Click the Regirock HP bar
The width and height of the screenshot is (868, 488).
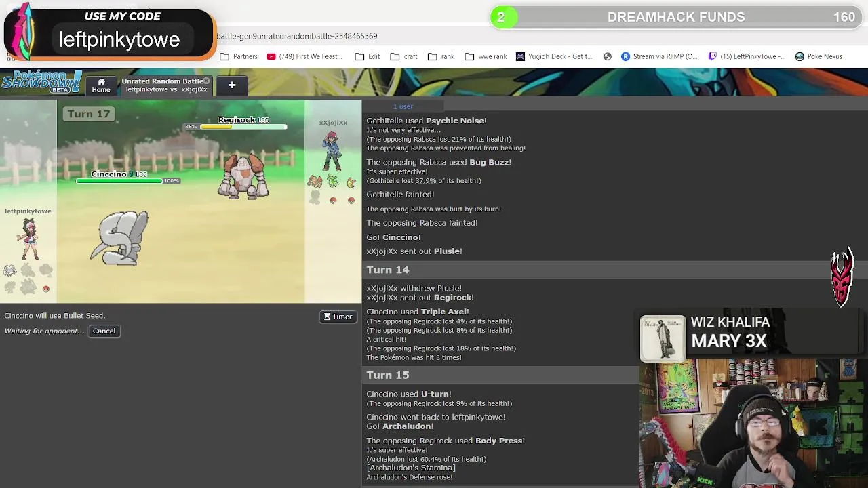pyautogui.click(x=243, y=127)
